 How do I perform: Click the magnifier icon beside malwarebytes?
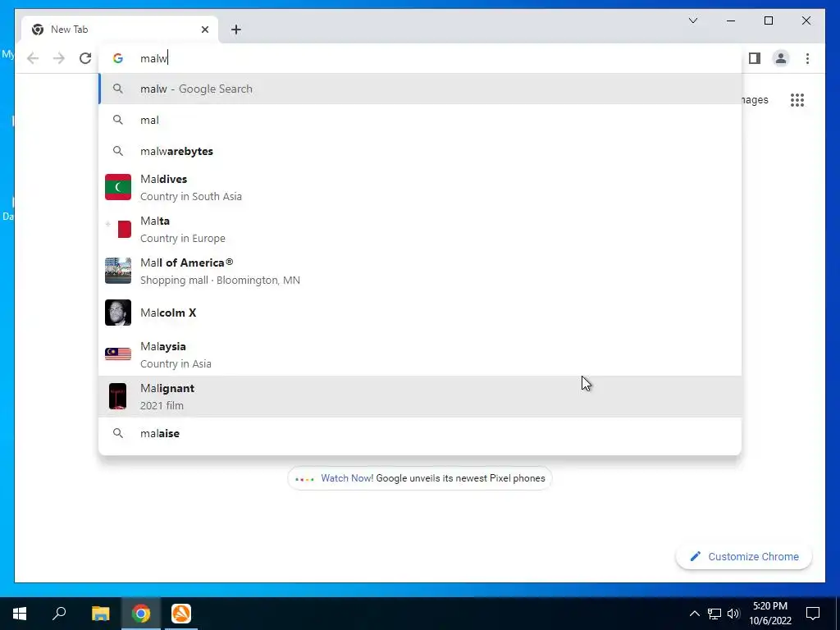118,151
